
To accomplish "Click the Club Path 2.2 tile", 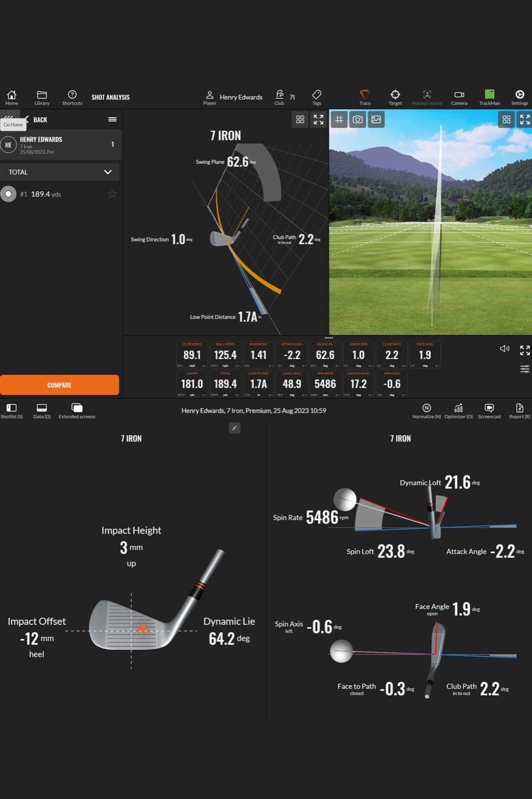I will (x=392, y=354).
